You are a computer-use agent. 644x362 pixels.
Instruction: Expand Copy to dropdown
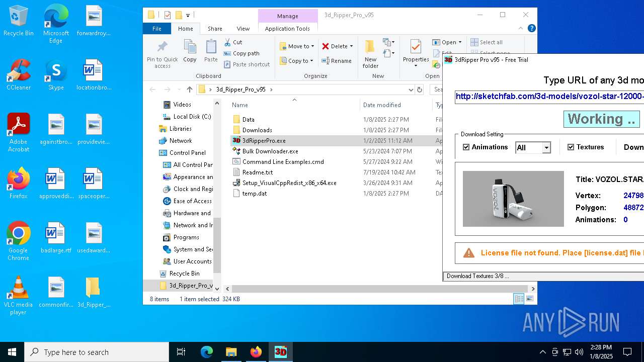coord(311,61)
